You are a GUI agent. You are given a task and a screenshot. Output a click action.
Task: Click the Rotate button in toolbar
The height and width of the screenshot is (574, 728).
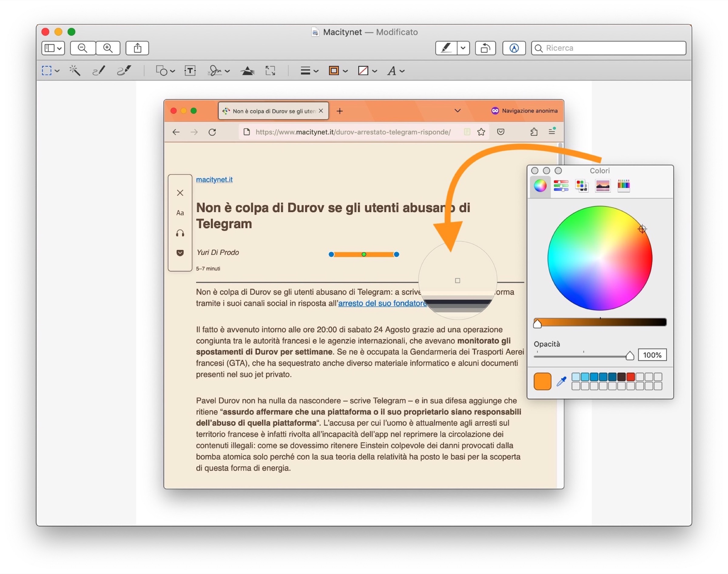coord(485,48)
